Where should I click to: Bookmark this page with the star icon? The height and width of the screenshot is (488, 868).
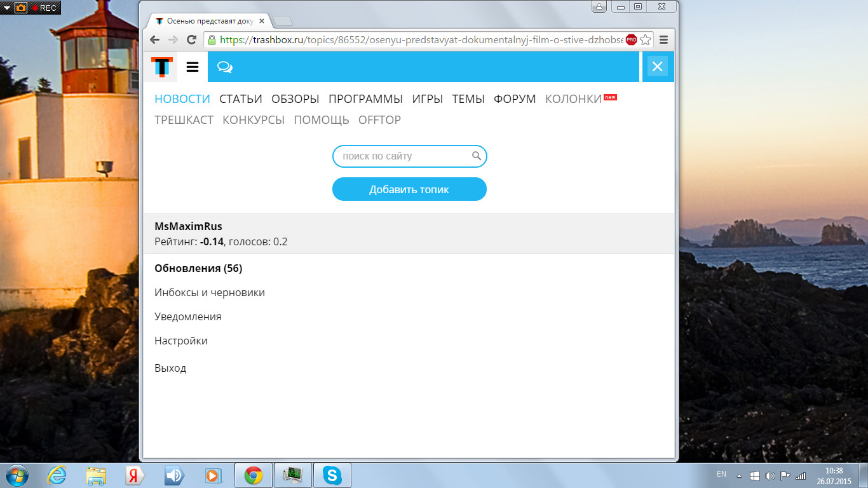click(x=646, y=40)
